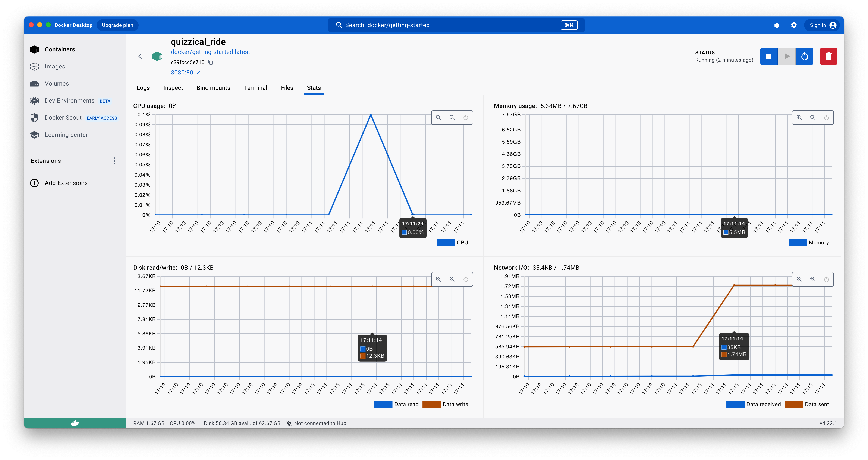This screenshot has width=868, height=460.
Task: Toggle the Data received legend swatch
Action: [x=735, y=405]
